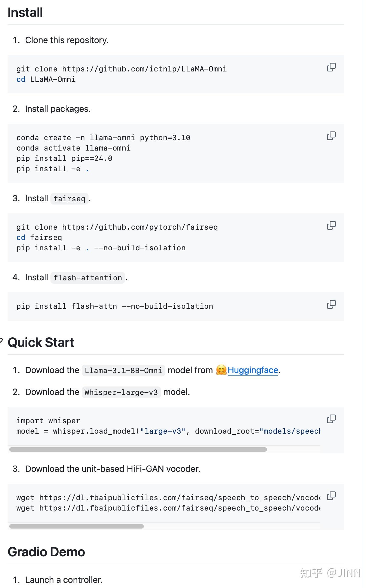Screen dimensions: 370x588
Task: Copy the conda create environment commands
Action: point(331,136)
